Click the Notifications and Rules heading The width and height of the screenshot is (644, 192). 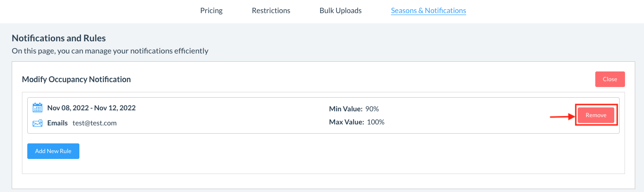coord(58,38)
